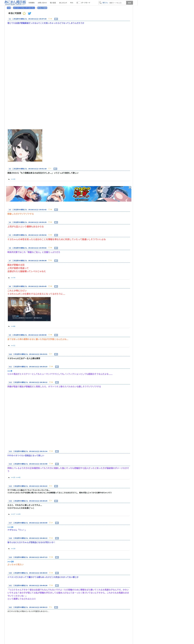This screenshot has height=644, width=194.
Task: Report post 6 with the 報告 button
Action: (56, 248)
